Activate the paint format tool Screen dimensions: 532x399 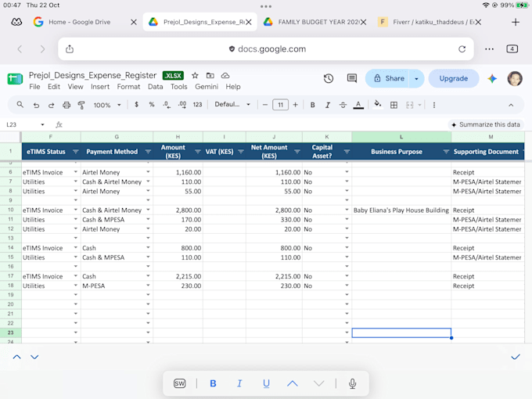(81, 105)
